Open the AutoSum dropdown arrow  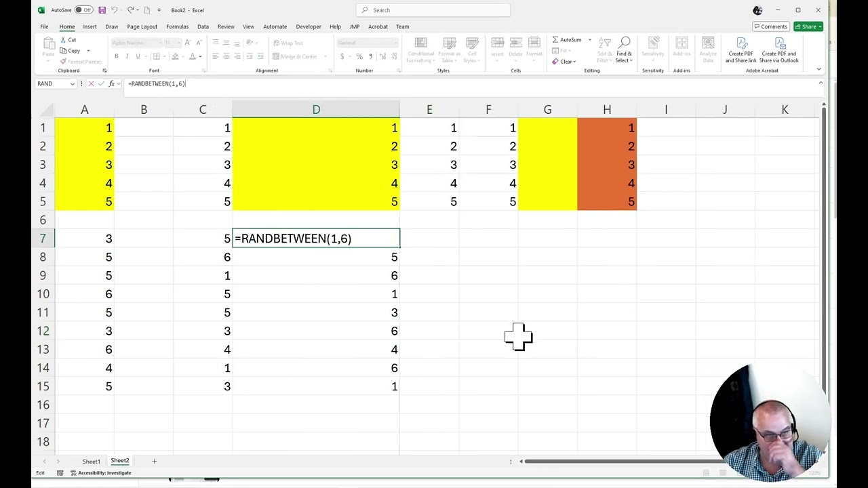(x=589, y=40)
